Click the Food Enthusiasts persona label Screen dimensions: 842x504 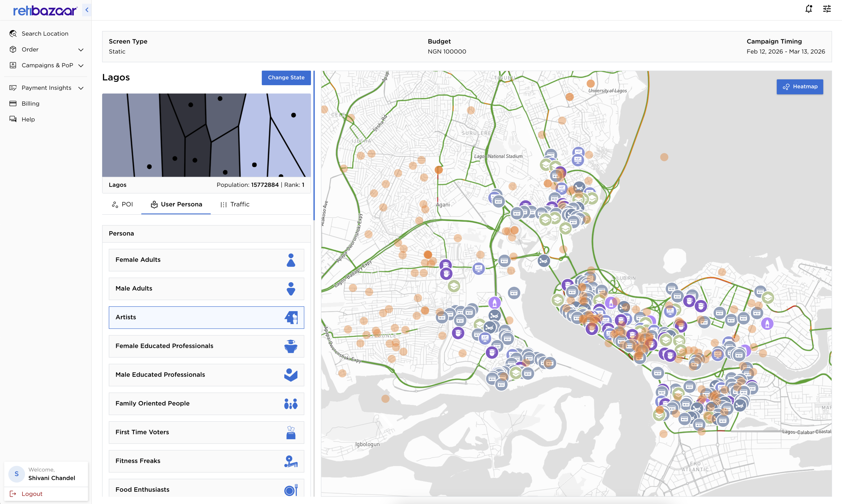(x=142, y=490)
